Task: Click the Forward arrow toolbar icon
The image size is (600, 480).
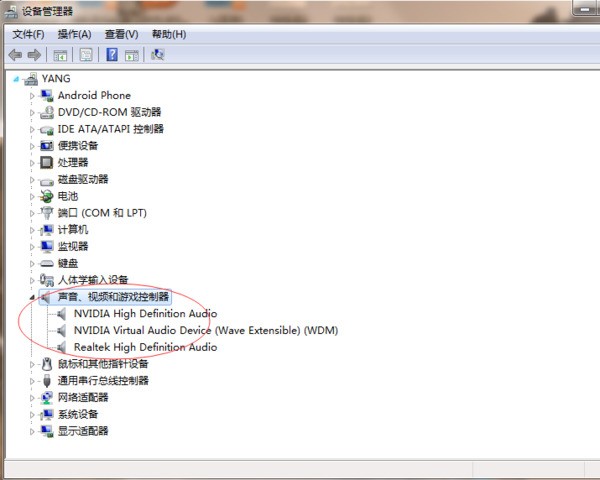Action: click(34, 55)
